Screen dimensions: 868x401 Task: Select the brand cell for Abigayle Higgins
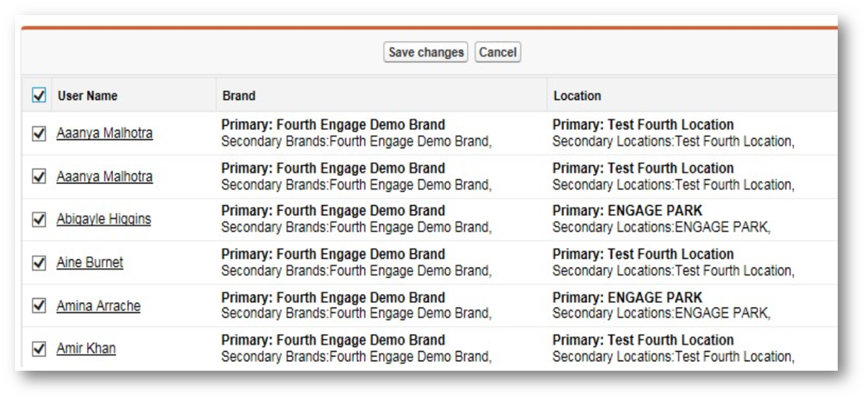click(x=357, y=219)
